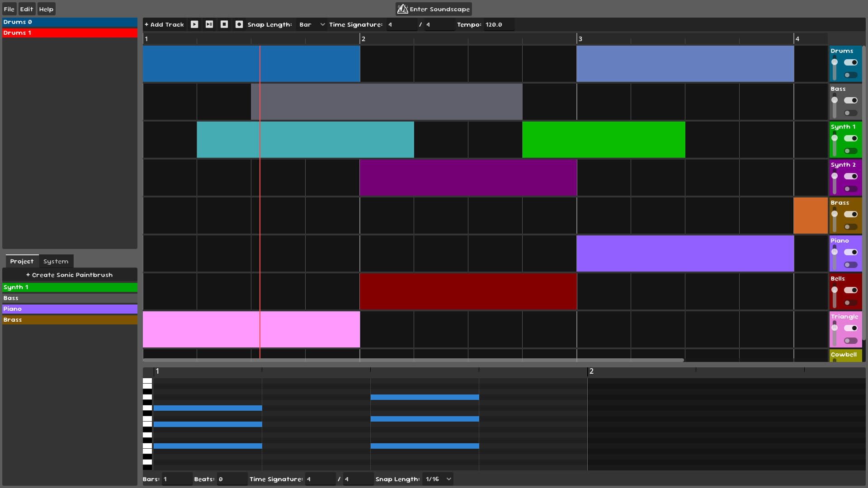Click Create Sonic Paintbrush
This screenshot has width=868, height=488.
click(x=70, y=275)
